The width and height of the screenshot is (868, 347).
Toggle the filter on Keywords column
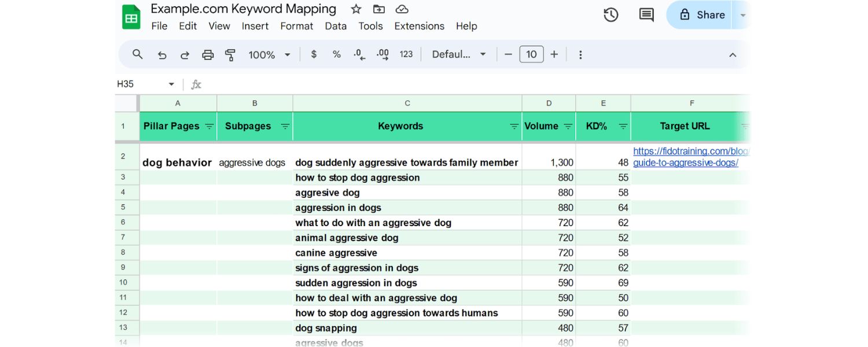(513, 126)
